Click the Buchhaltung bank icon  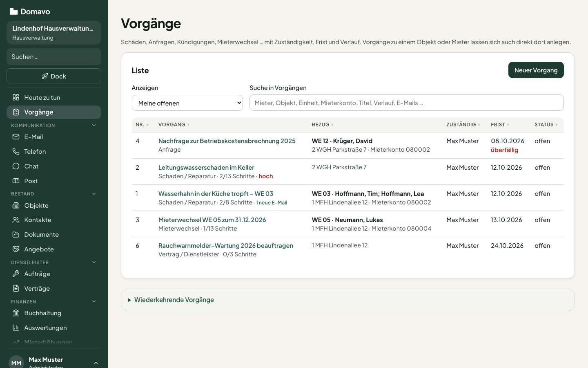click(16, 313)
